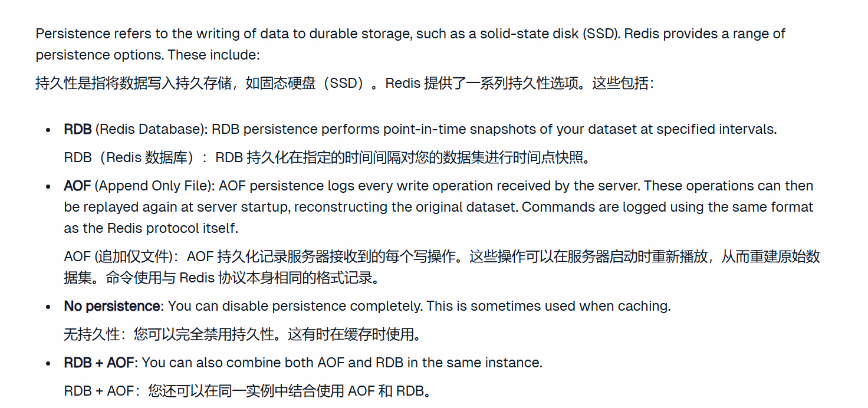Click the bold AOF term in second bullet

click(77, 186)
